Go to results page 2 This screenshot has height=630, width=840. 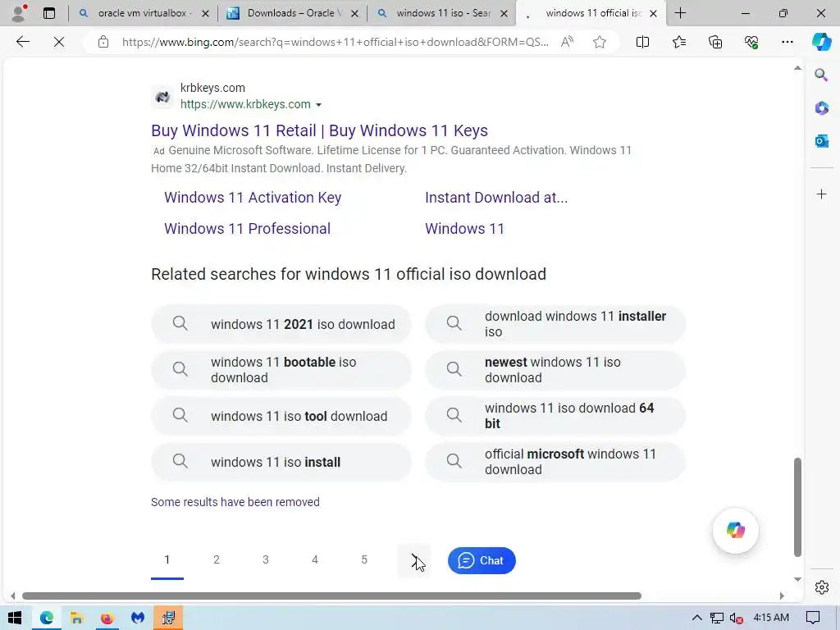click(217, 559)
